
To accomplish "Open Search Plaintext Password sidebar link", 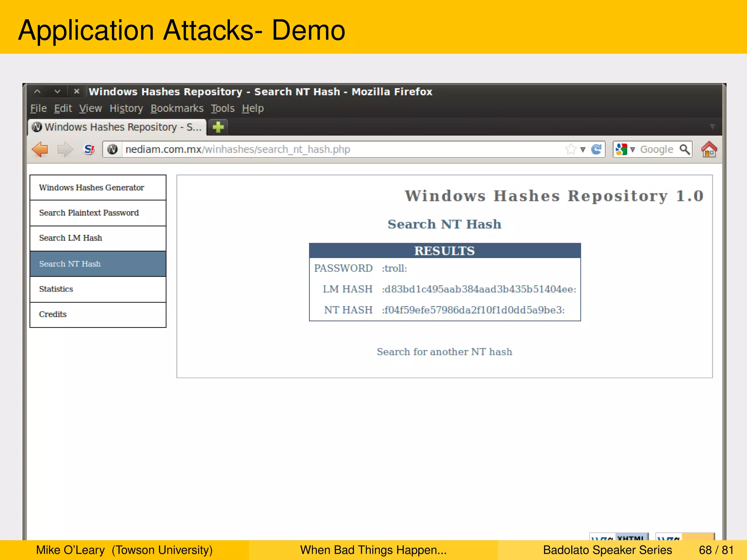I will pyautogui.click(x=98, y=213).
